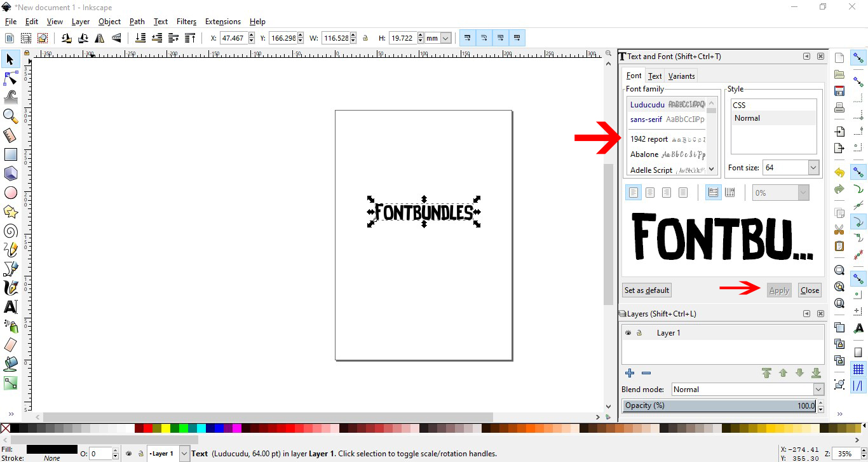Click the Undo arrow icon

(839, 172)
